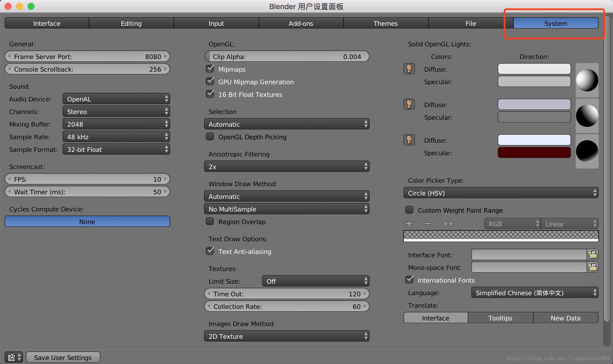Click the dark red Specular color swatch

[x=534, y=152]
